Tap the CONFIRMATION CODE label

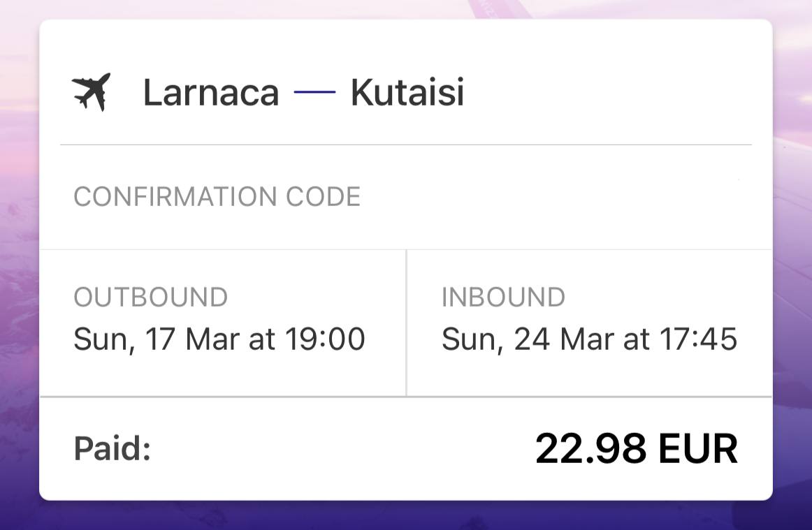[217, 197]
